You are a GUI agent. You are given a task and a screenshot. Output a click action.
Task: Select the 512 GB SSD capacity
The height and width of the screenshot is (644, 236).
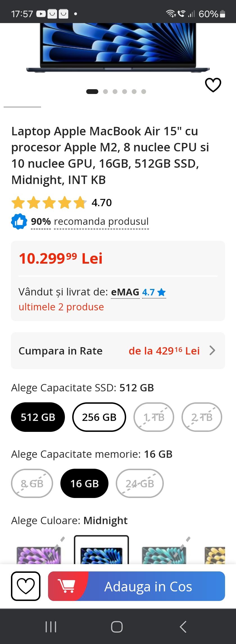(38, 417)
